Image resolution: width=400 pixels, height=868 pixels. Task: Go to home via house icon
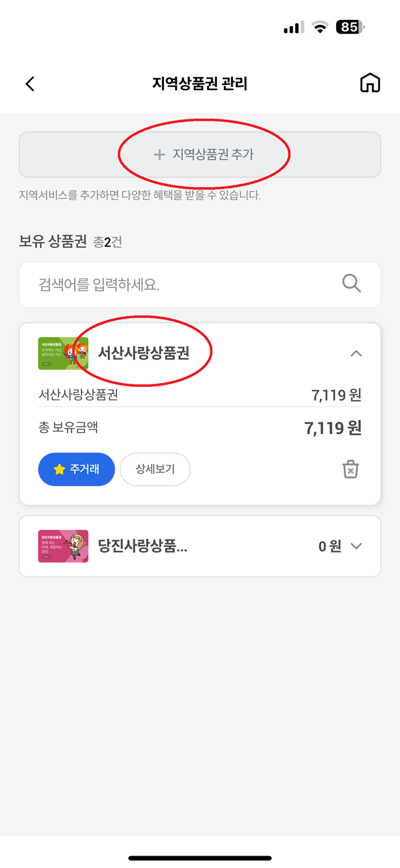point(370,83)
